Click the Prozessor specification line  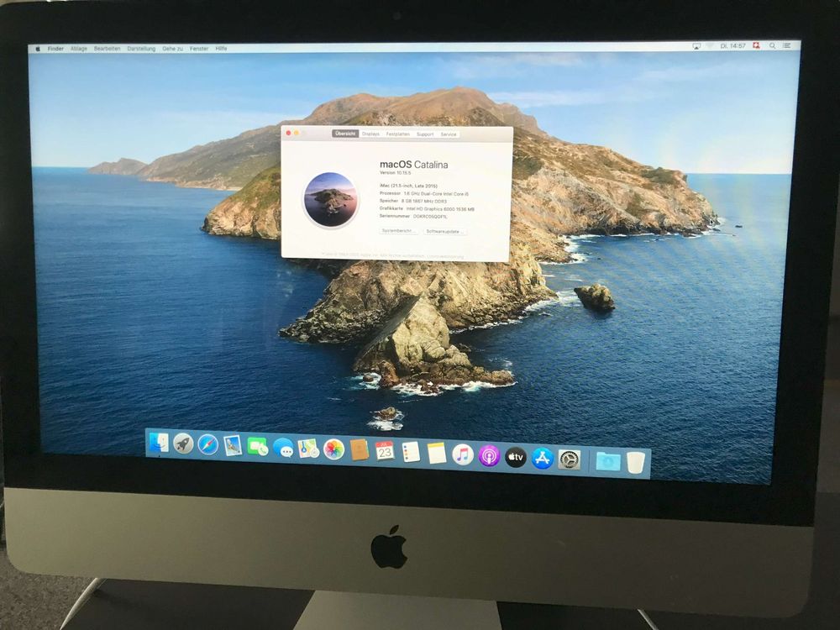pyautogui.click(x=424, y=193)
